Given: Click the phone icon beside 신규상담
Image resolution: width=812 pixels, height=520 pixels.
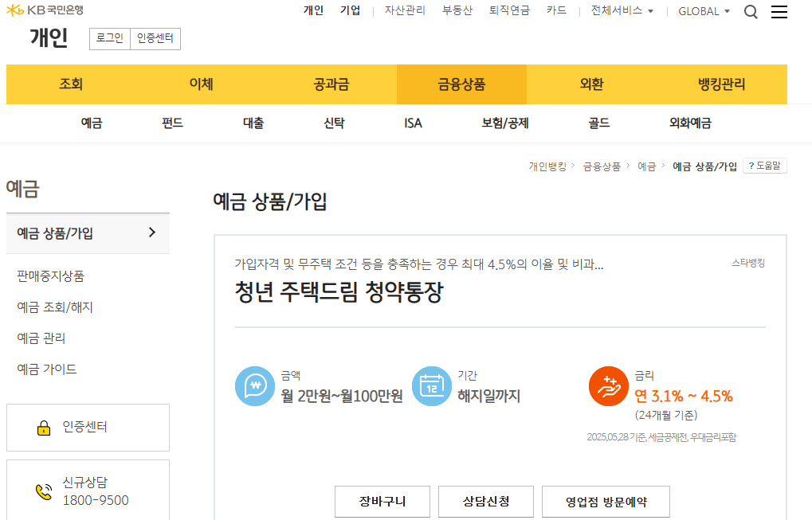Looking at the screenshot, I should pyautogui.click(x=44, y=491).
